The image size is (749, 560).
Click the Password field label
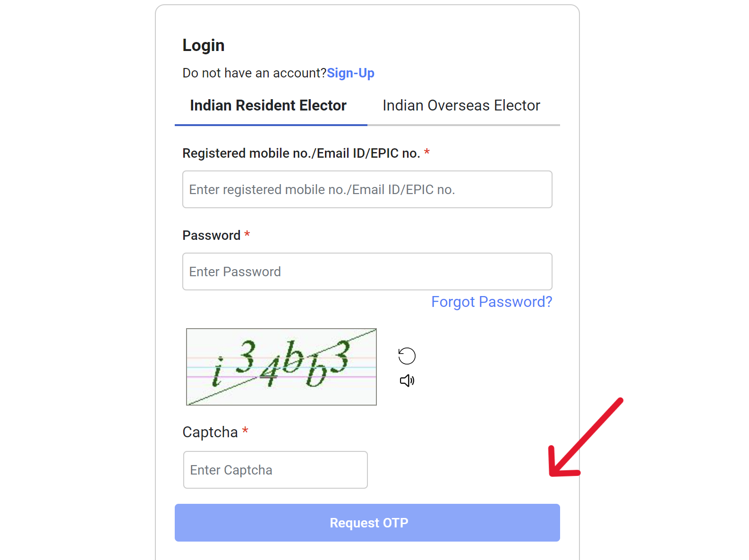tap(212, 235)
